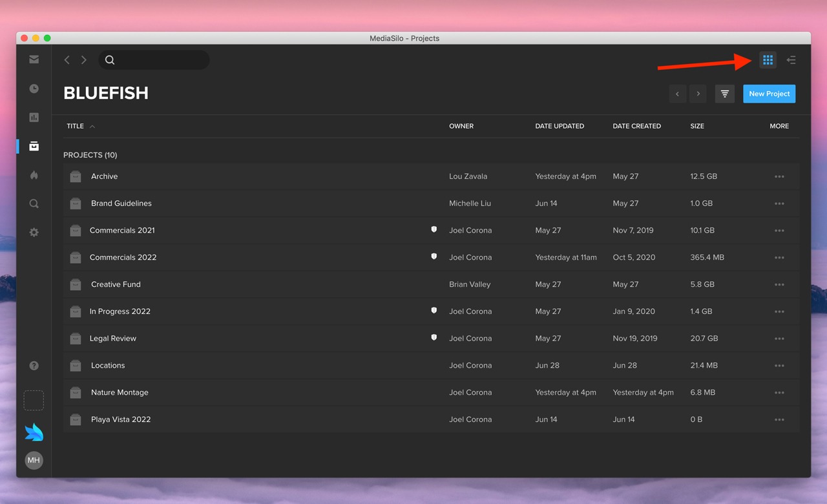
Task: Sort by SIZE column
Action: [x=697, y=126]
